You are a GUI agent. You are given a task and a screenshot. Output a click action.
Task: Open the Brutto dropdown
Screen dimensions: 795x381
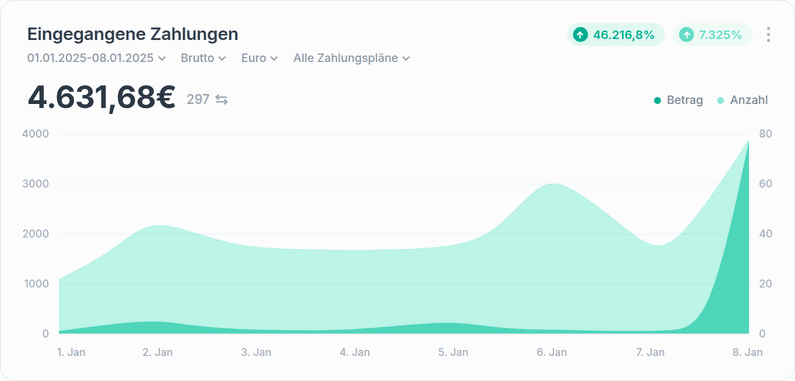[203, 58]
